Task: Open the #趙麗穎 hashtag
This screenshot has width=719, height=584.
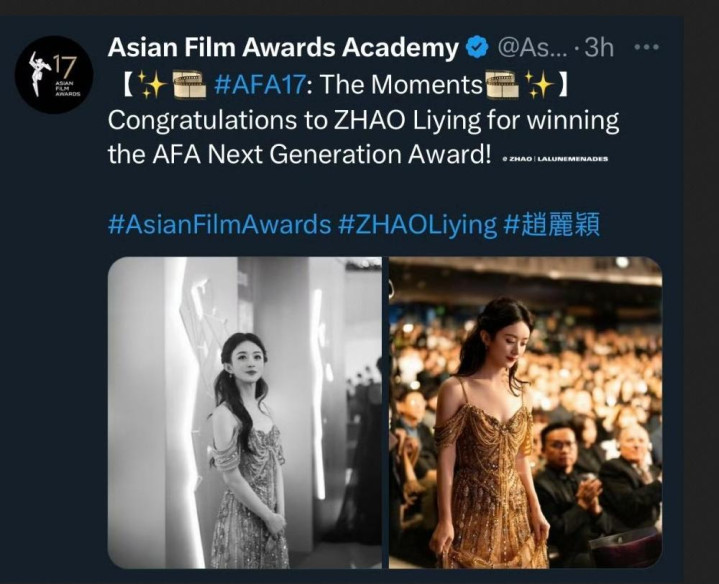Action: (x=552, y=225)
